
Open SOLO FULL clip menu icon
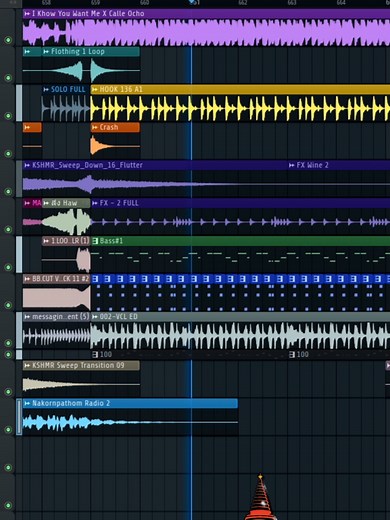(46, 89)
